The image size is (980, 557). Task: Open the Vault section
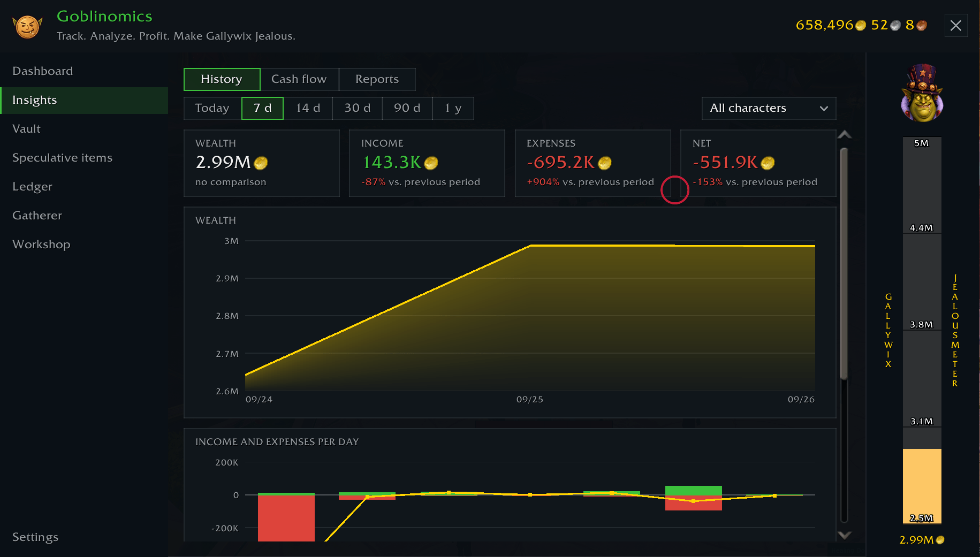point(84,129)
